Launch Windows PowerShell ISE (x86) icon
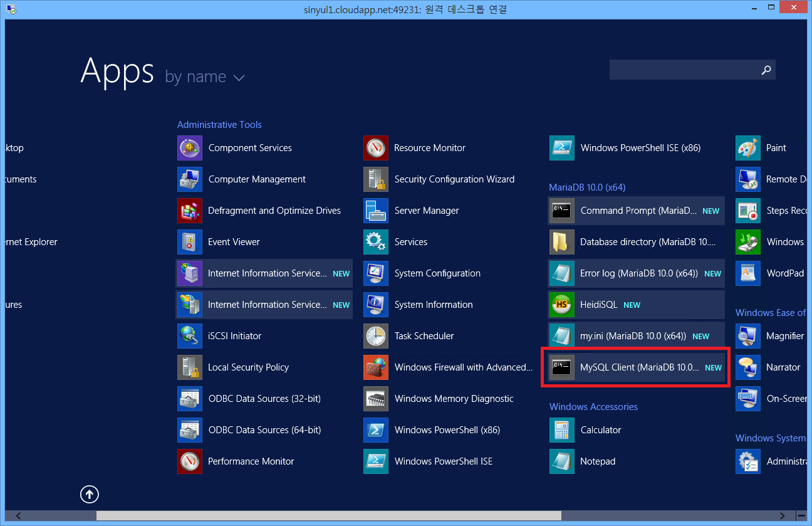The height and width of the screenshot is (526, 812). (x=562, y=148)
